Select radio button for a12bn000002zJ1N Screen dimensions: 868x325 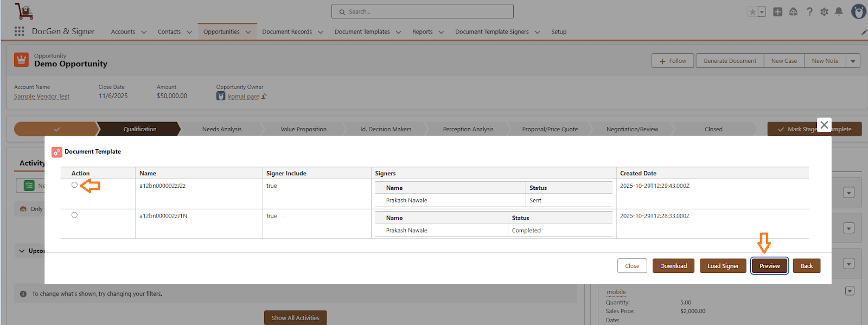coord(74,215)
